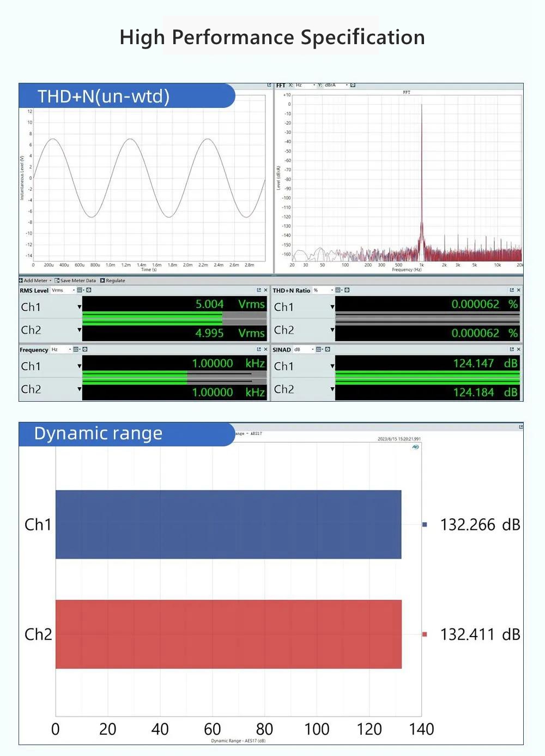Toggle the Regulate control
Viewport: 545px width, 756px height.
[x=113, y=281]
